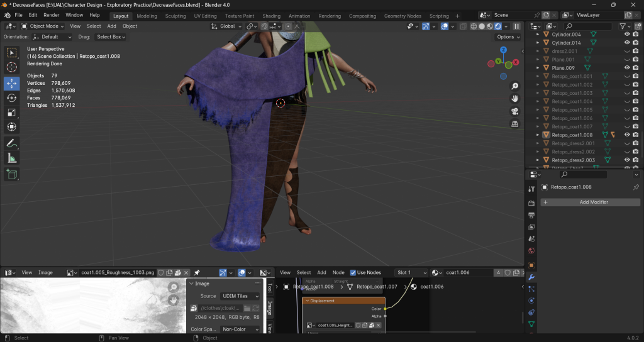Select the Measure tool
Image resolution: width=644 pixels, height=342 pixels.
11,158
